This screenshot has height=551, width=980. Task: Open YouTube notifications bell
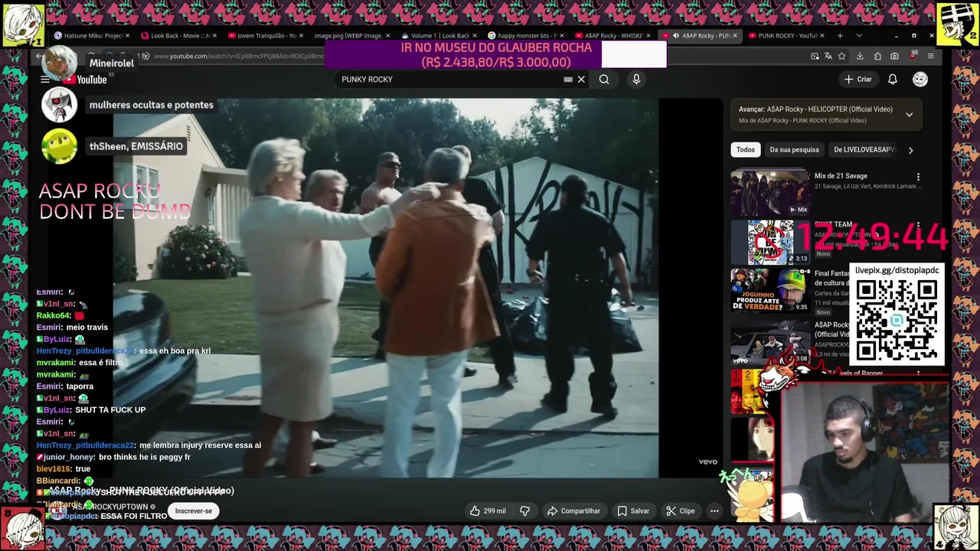893,79
